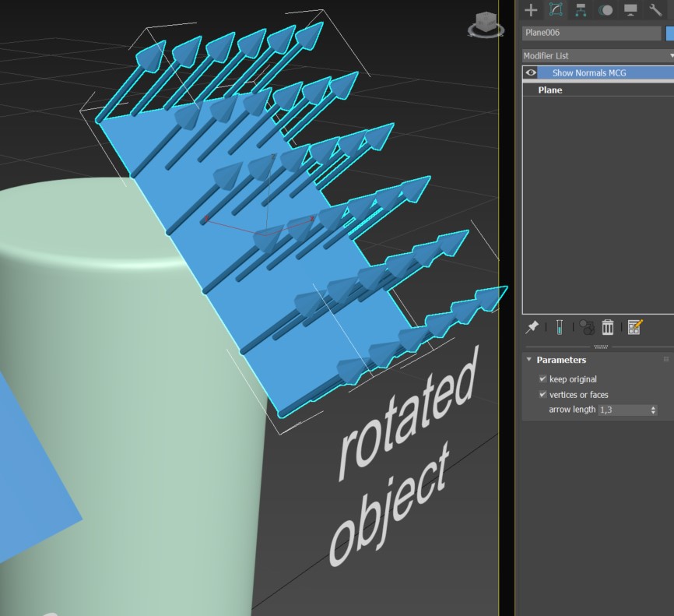Click the blue object color swatch
Screen dimensions: 674x616
[x=669, y=33]
